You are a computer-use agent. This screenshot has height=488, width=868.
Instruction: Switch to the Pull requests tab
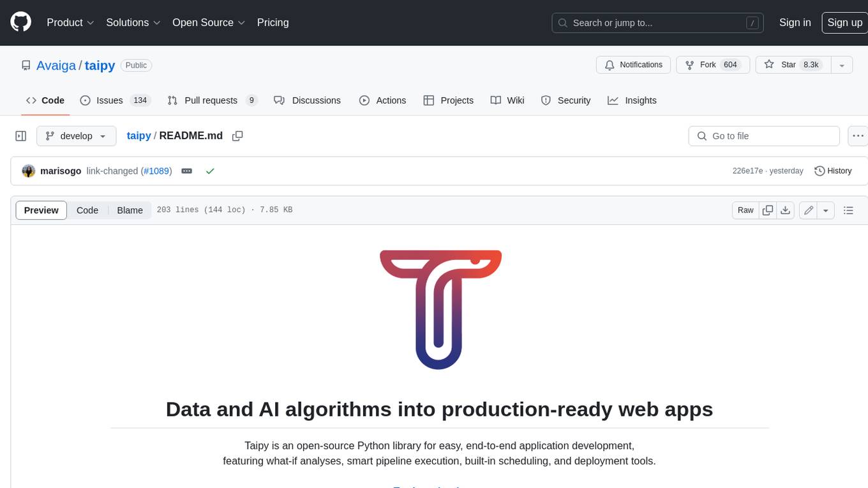[x=213, y=100]
